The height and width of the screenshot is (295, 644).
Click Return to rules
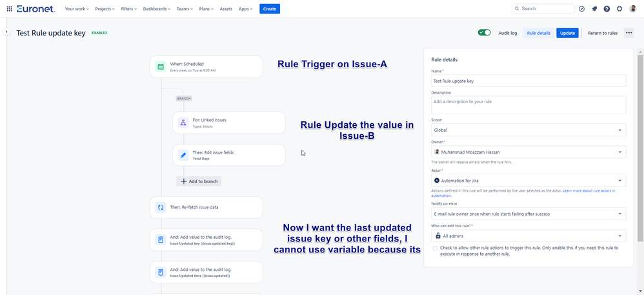[603, 33]
